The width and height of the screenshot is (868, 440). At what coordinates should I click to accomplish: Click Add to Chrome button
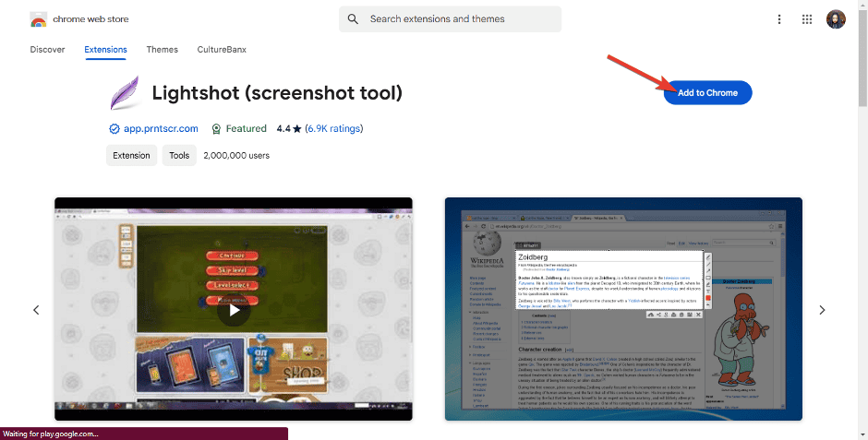(707, 92)
